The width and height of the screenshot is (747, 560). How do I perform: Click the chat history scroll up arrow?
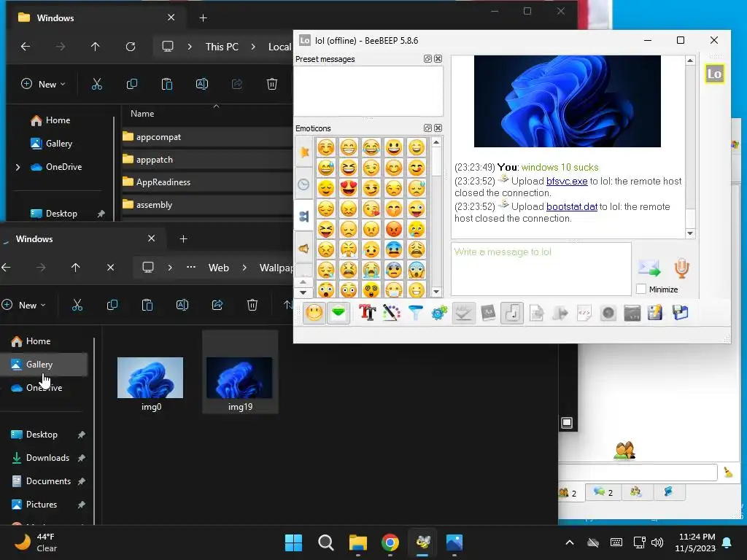pos(690,61)
